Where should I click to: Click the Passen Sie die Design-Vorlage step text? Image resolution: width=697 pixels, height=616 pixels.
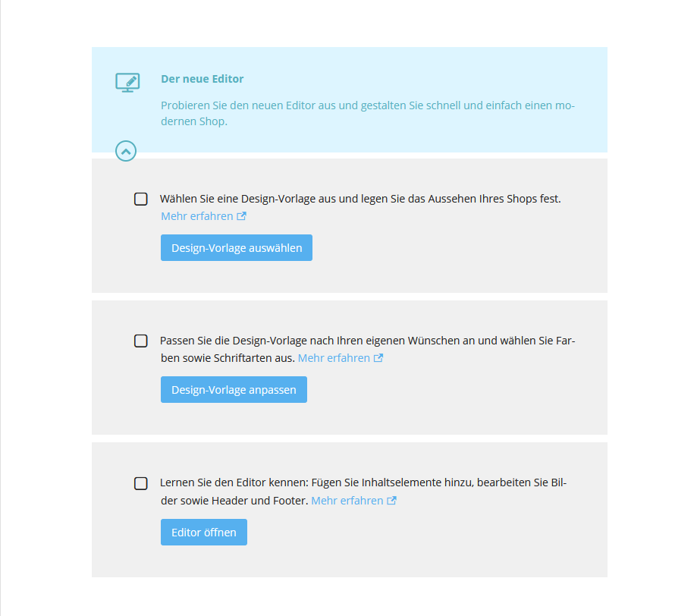point(368,349)
